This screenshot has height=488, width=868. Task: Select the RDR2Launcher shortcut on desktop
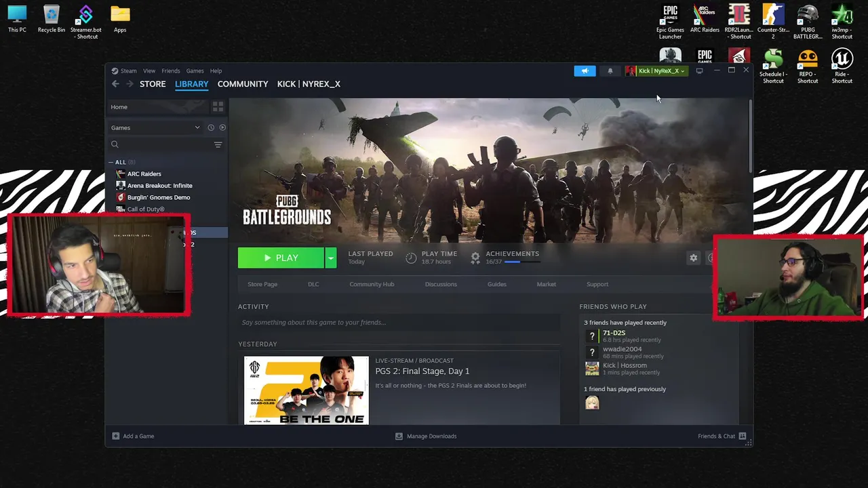pos(738,22)
